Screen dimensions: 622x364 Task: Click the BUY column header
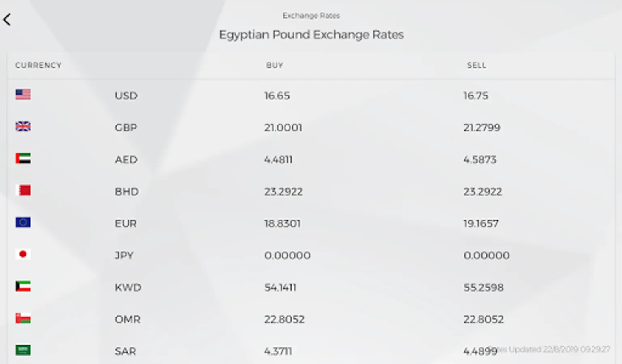pyautogui.click(x=275, y=66)
